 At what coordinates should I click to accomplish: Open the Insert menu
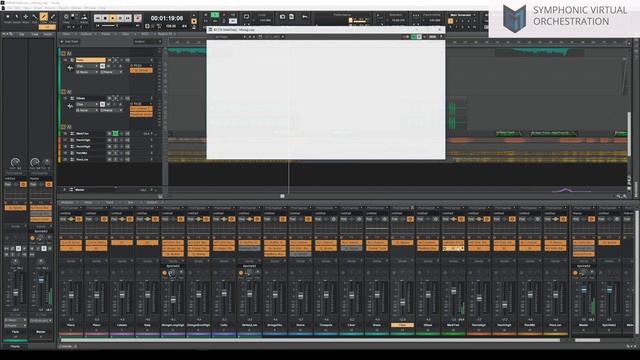(38, 7)
